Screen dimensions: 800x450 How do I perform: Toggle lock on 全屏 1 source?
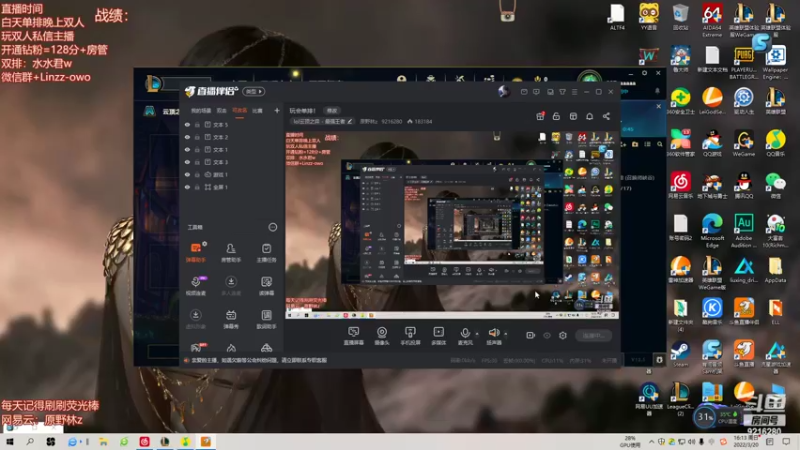197,187
